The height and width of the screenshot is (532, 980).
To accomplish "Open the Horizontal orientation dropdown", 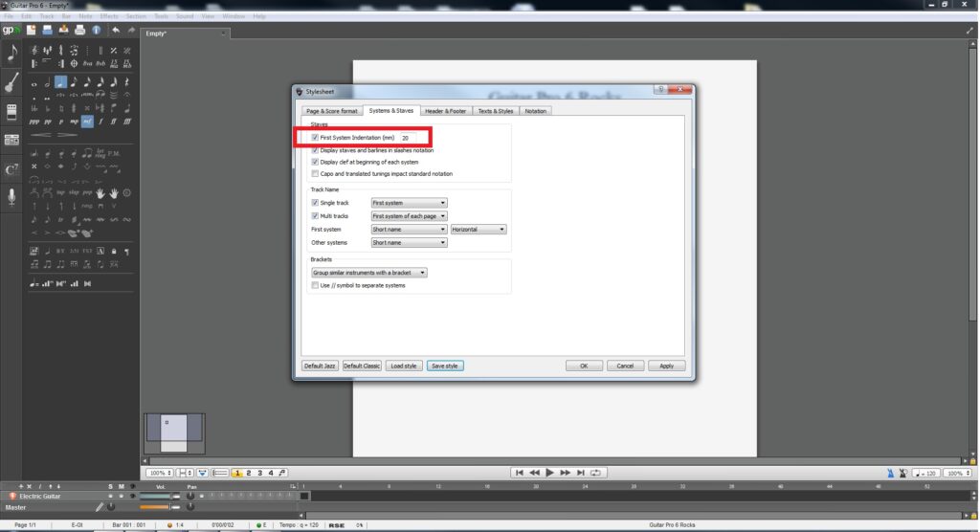I will point(479,230).
